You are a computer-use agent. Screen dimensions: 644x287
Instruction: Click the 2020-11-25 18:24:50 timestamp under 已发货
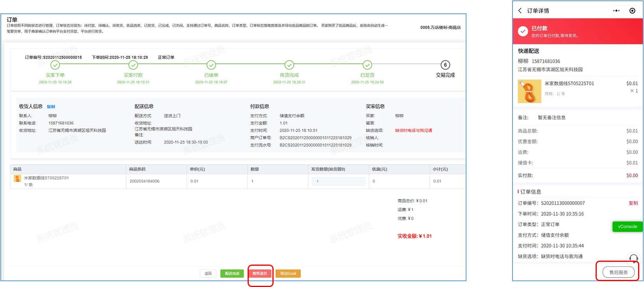367,82
